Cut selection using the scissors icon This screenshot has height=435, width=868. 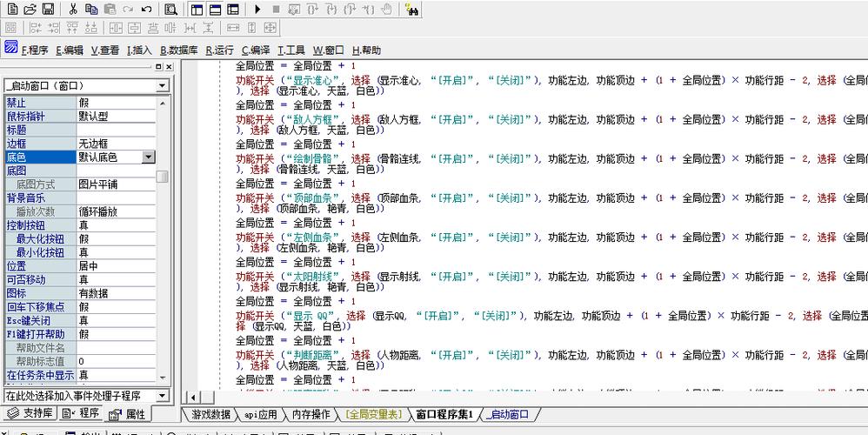(72, 10)
